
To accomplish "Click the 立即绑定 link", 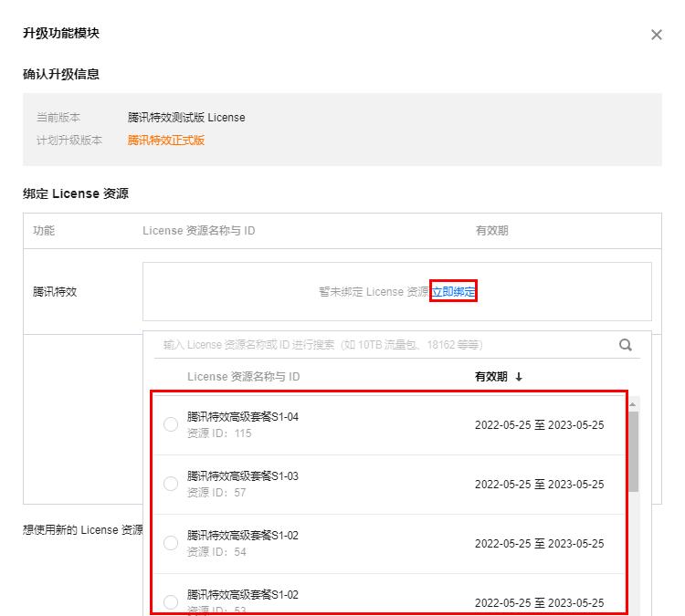I will tap(453, 291).
